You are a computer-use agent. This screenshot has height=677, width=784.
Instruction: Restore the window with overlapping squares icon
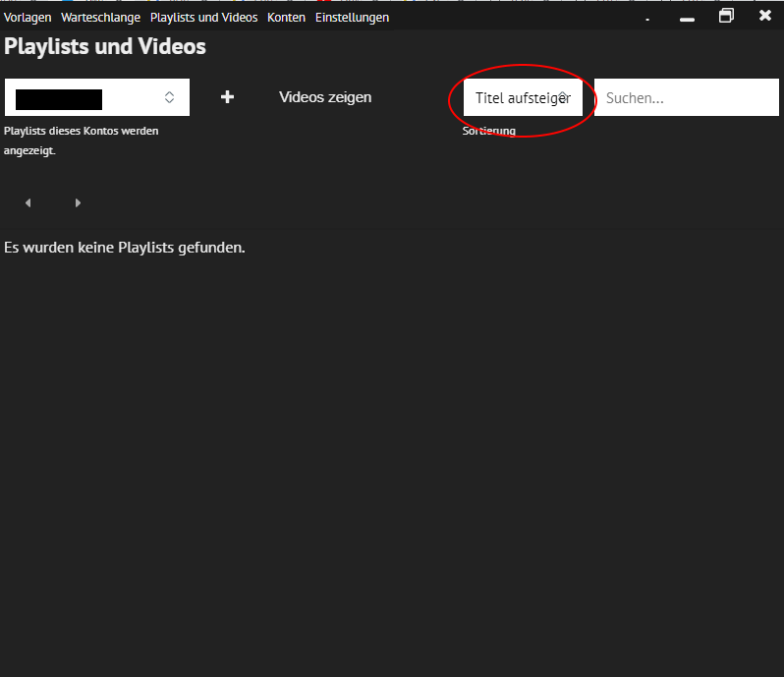click(x=726, y=16)
